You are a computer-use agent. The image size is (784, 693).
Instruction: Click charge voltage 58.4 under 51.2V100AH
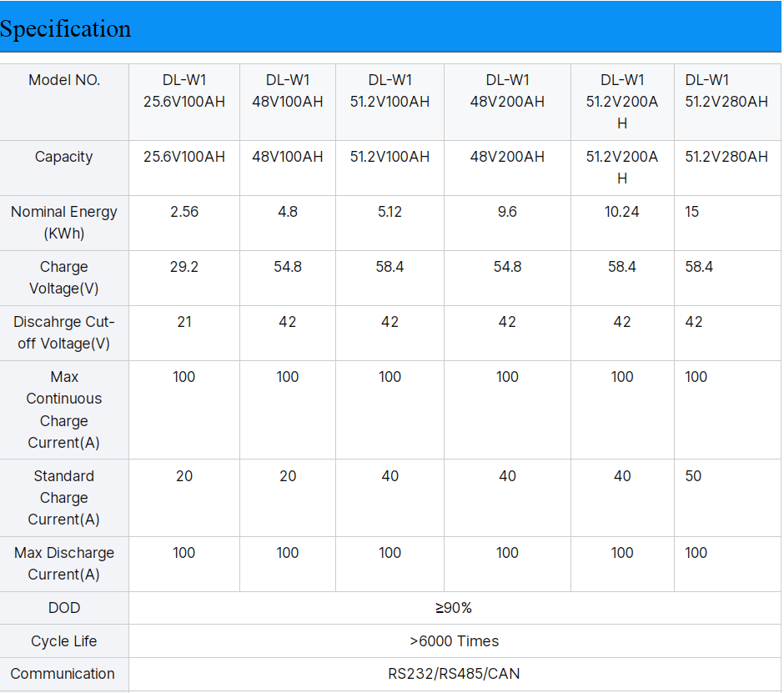pos(389,267)
